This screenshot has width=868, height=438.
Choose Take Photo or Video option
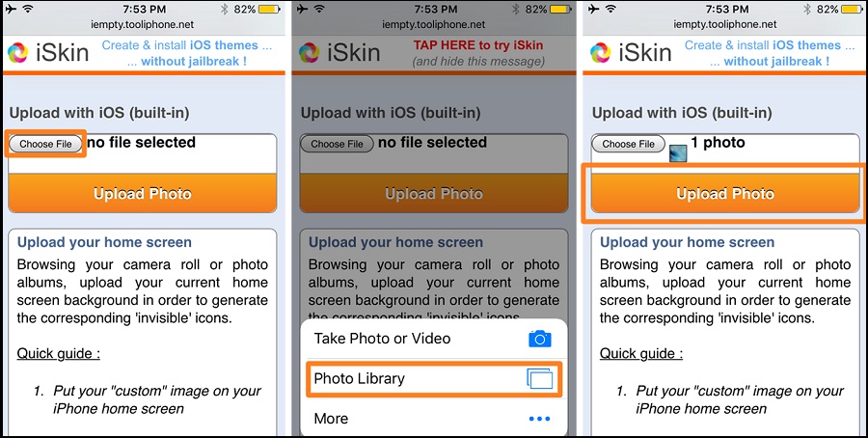[434, 339]
